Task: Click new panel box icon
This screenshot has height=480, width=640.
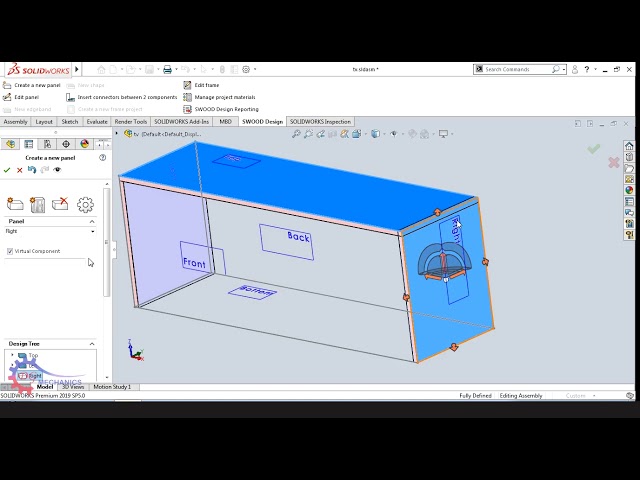Action: pyautogui.click(x=15, y=204)
